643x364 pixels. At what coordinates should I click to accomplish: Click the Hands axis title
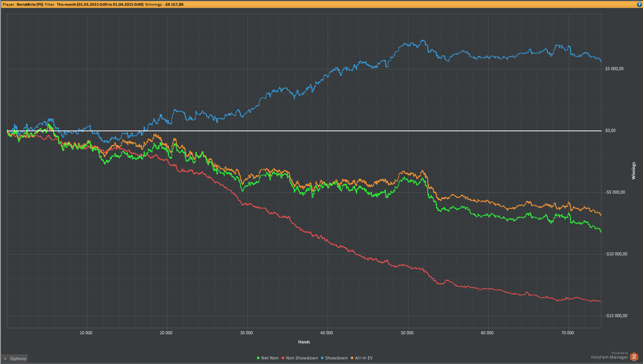pos(304,342)
